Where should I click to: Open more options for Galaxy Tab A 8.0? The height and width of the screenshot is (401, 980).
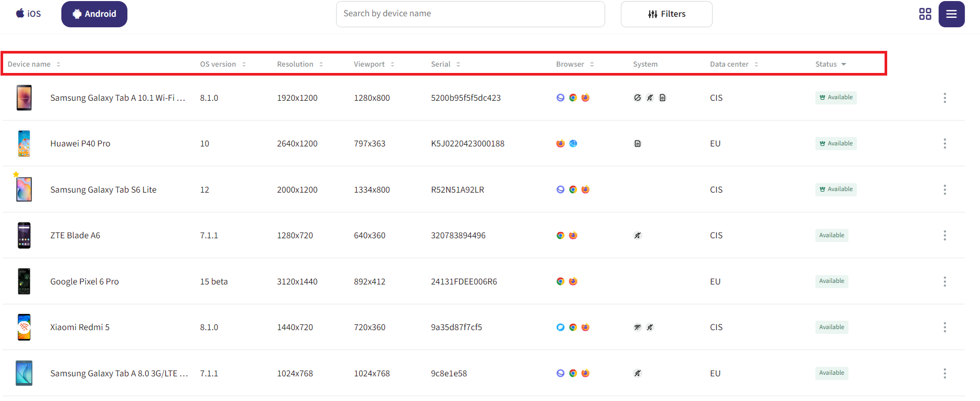[945, 373]
